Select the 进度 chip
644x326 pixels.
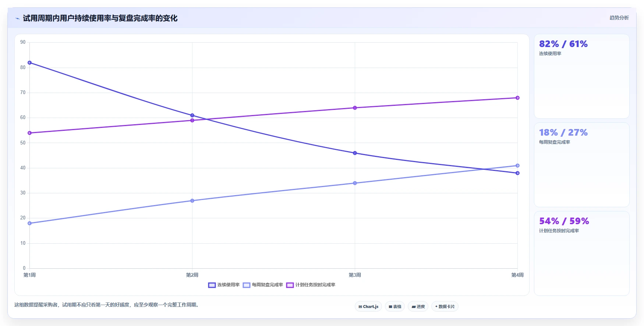pos(418,307)
